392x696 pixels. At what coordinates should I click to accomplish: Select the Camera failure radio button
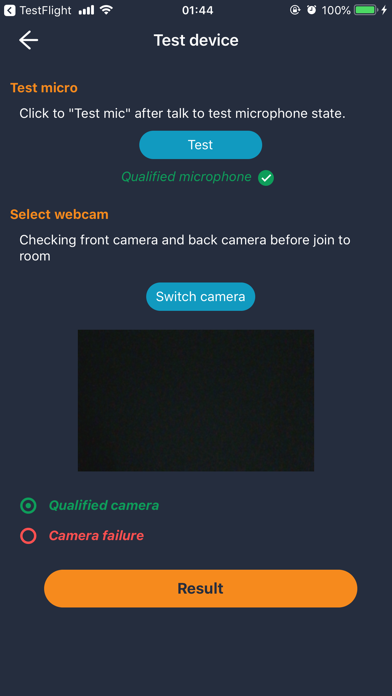(x=28, y=536)
